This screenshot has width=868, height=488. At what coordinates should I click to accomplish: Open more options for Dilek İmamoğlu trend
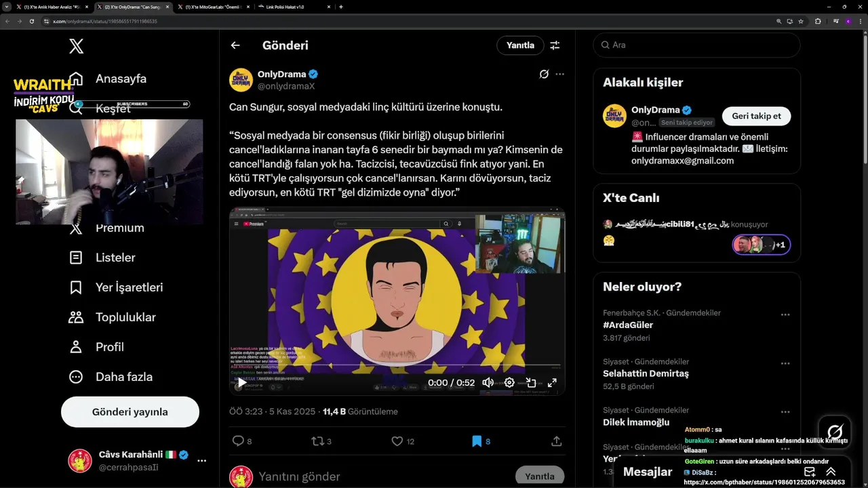pyautogui.click(x=785, y=412)
